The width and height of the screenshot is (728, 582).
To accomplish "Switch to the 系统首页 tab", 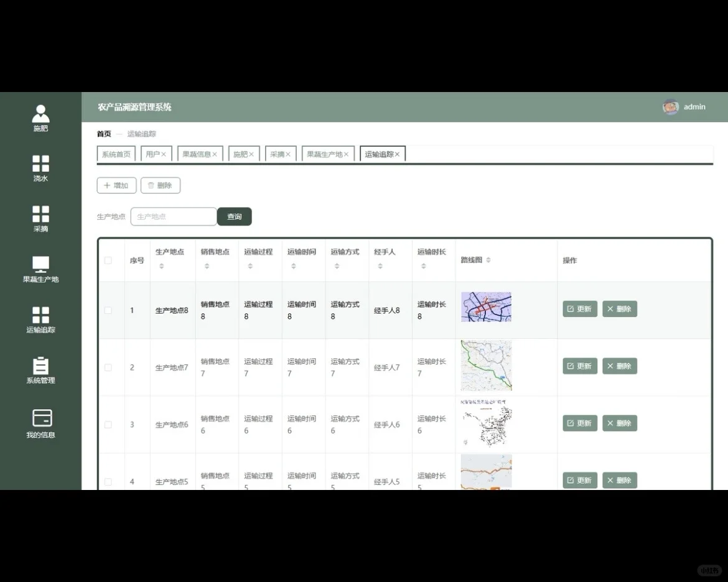I will pos(116,154).
